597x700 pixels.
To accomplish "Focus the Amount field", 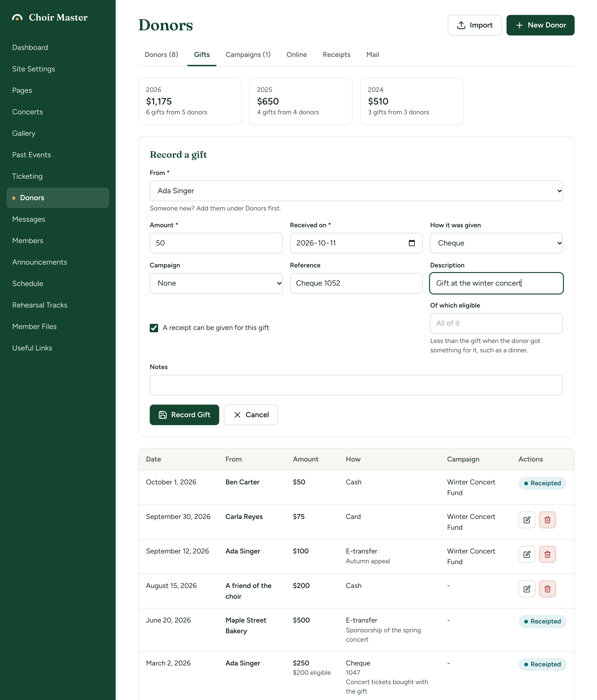I will [x=216, y=243].
